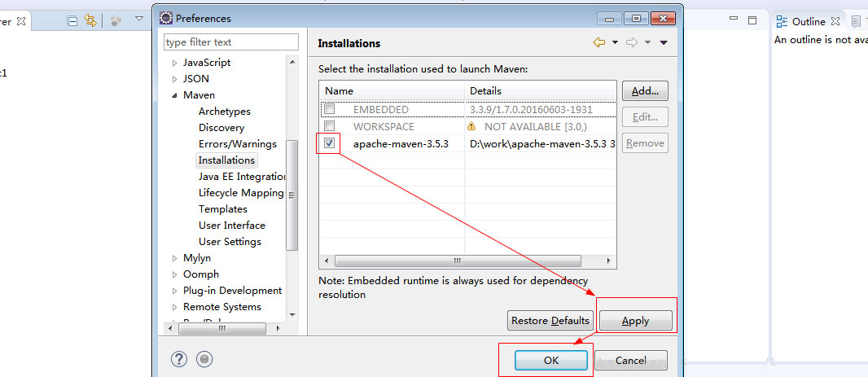
Task: Expand the Oomph tree node
Action: click(x=174, y=274)
